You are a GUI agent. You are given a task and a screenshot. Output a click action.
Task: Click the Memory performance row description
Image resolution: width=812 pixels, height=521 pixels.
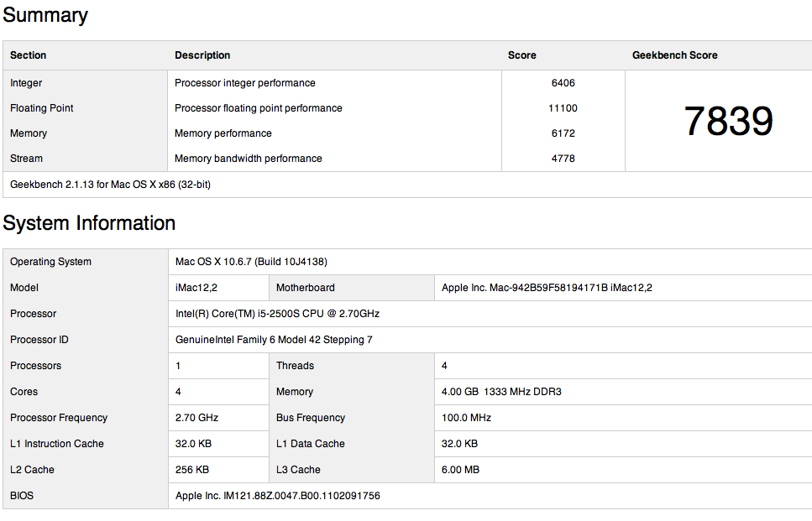click(x=223, y=133)
